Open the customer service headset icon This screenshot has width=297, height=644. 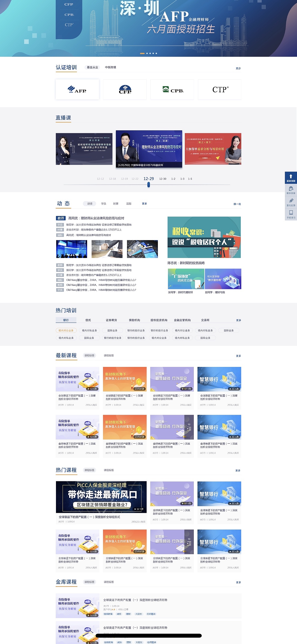[x=291, y=188]
